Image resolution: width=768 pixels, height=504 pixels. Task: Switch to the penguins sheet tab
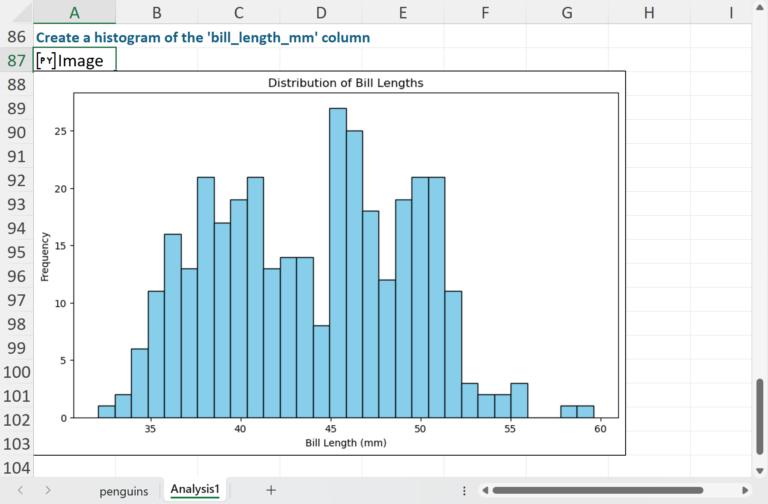click(123, 490)
